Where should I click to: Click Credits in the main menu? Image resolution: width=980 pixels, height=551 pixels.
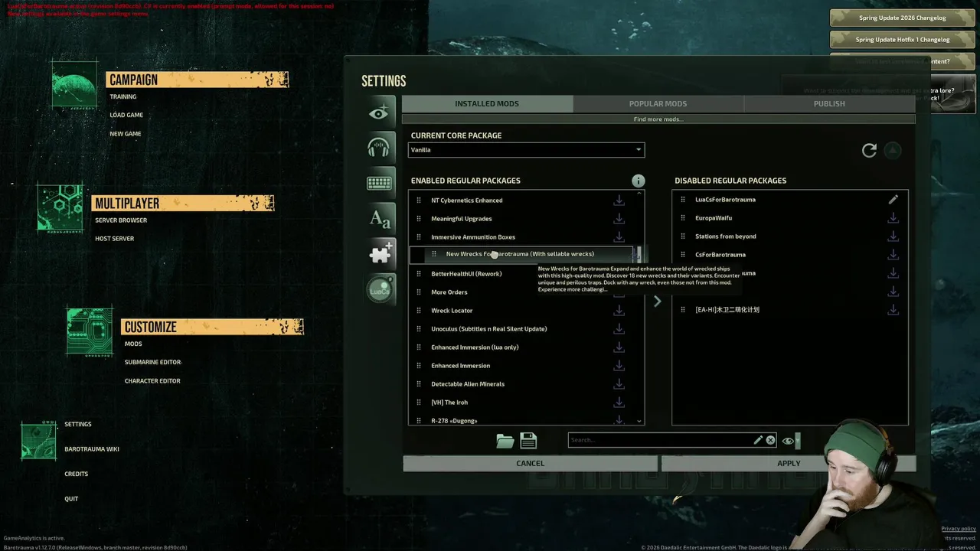[77, 474]
